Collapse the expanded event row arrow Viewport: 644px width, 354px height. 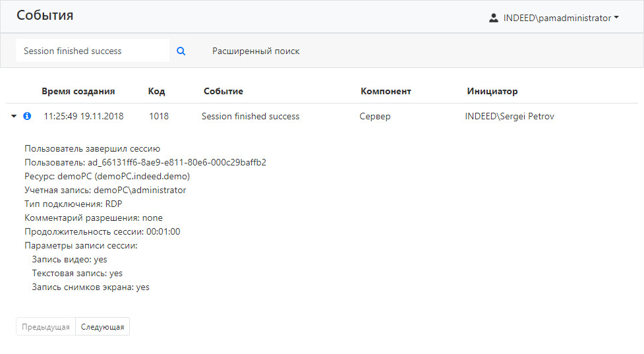[x=14, y=116]
